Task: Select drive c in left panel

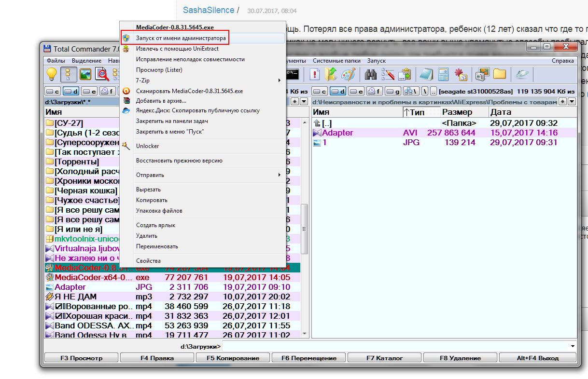Action: (53, 91)
